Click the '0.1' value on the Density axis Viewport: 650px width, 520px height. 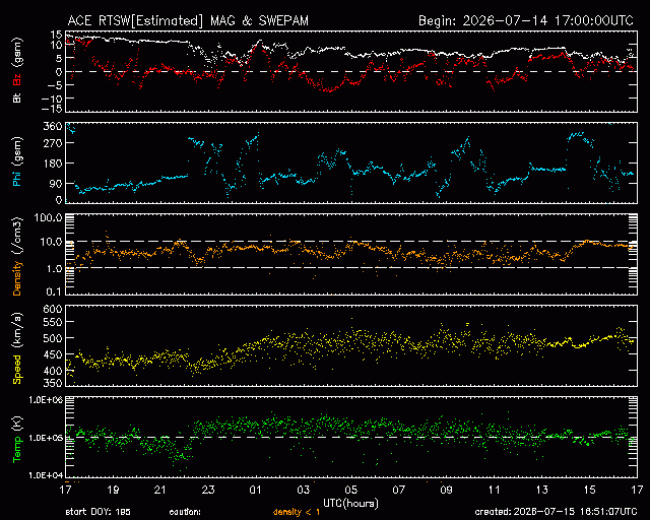(x=54, y=292)
